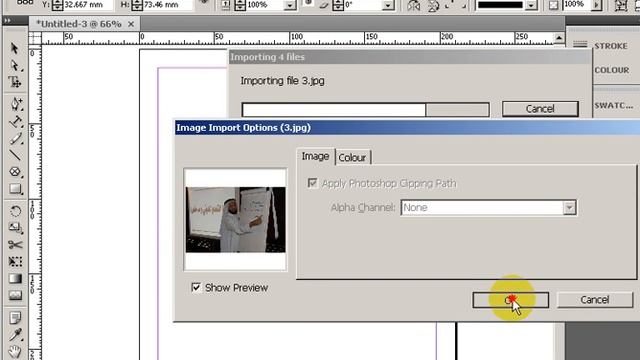The image size is (640, 360).
Task: Select the Gradient Swatch tool
Action: tap(16, 278)
